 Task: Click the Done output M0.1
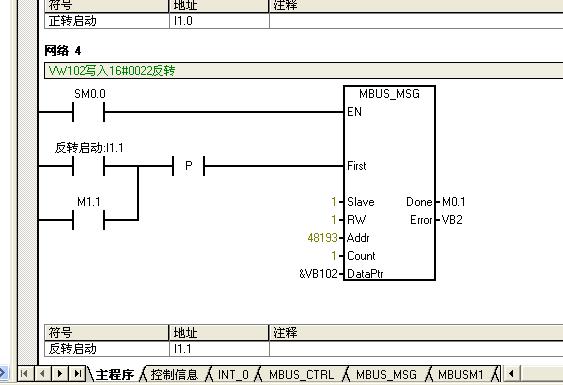[453, 202]
